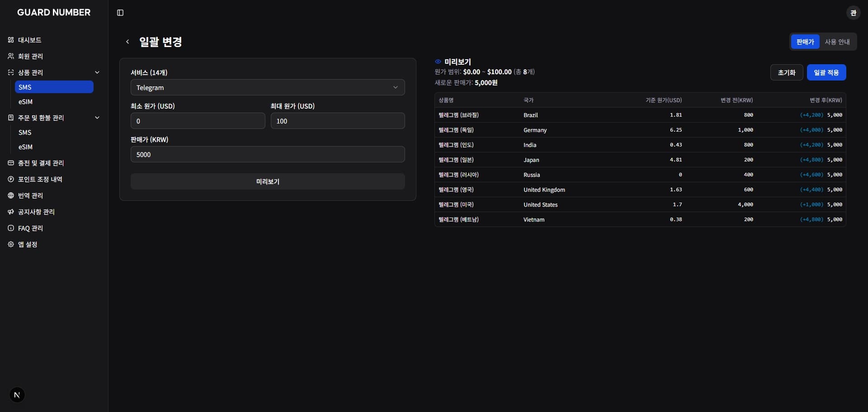Click the 번역 관리 globe icon

11,195
